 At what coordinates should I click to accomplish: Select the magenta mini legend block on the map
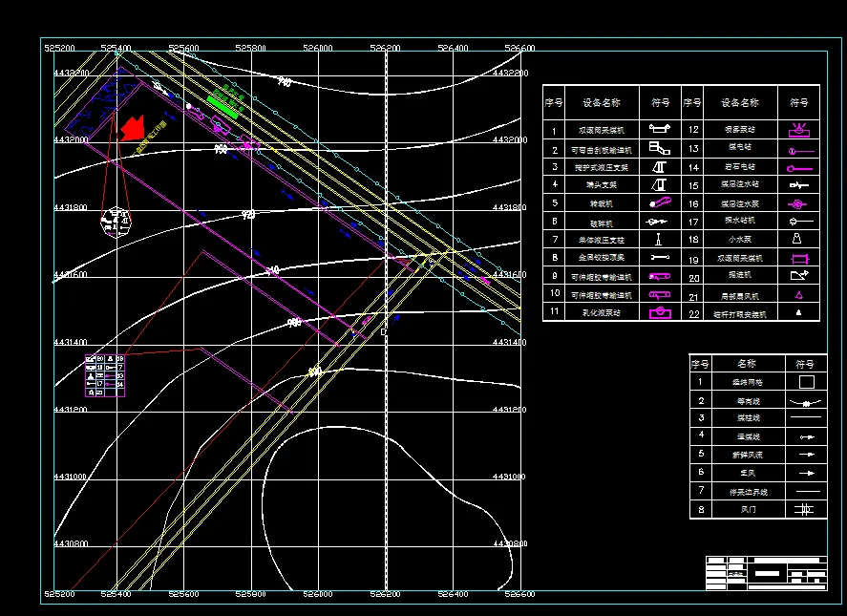(x=105, y=375)
